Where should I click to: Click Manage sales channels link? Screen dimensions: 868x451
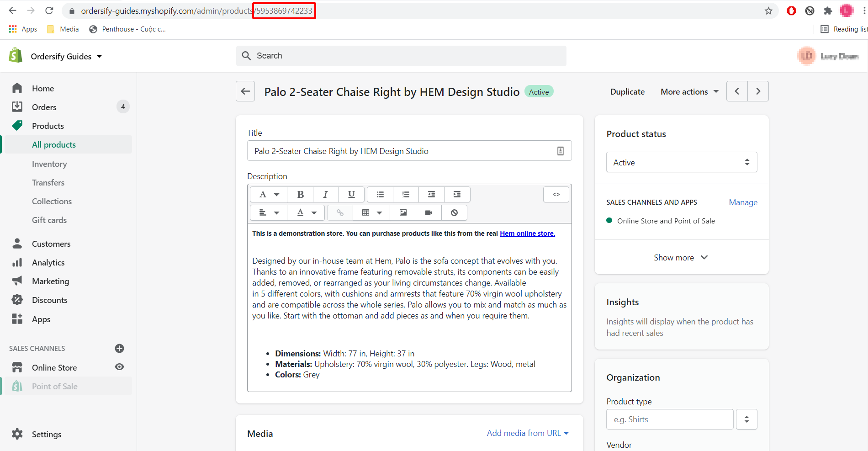pos(743,202)
